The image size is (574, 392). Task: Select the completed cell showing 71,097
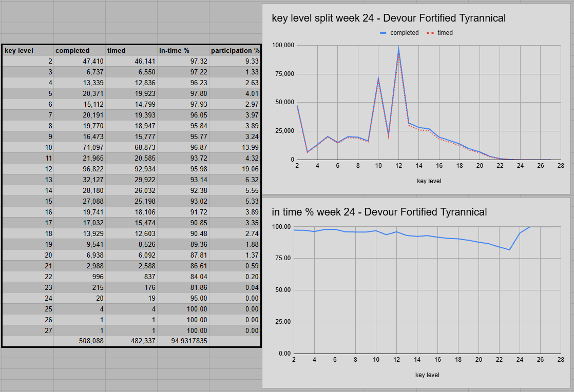click(x=80, y=147)
